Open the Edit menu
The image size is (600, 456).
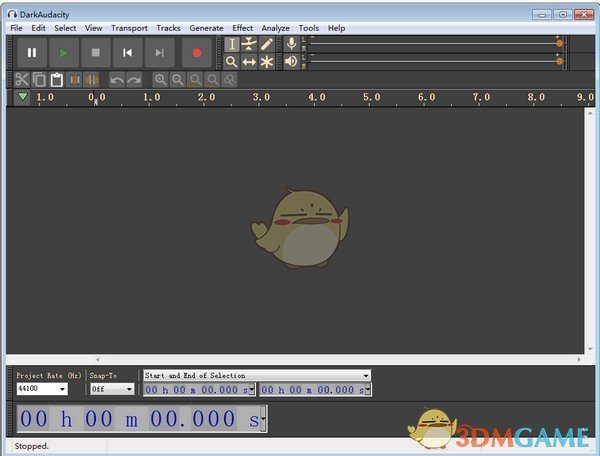pyautogui.click(x=38, y=28)
